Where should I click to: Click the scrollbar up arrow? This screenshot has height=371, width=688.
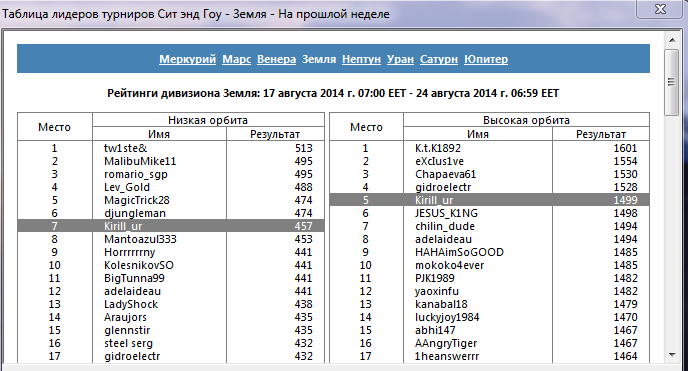[672, 40]
